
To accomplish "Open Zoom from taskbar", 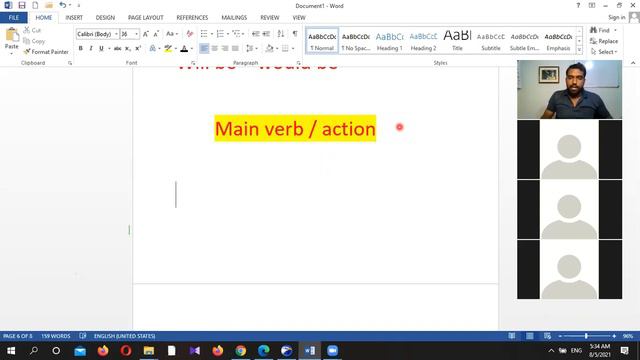I will [333, 351].
